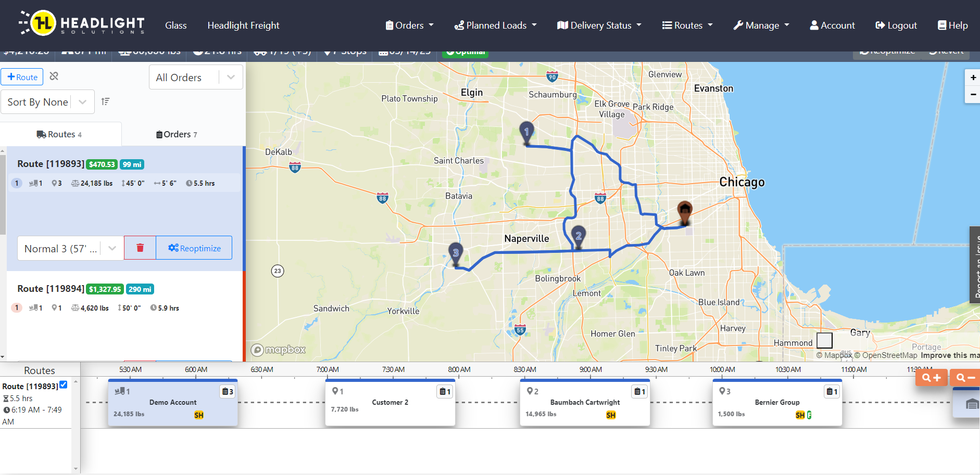980x475 pixels.
Task: Open the Normal 3 (57') trailer dropdown
Action: point(71,248)
